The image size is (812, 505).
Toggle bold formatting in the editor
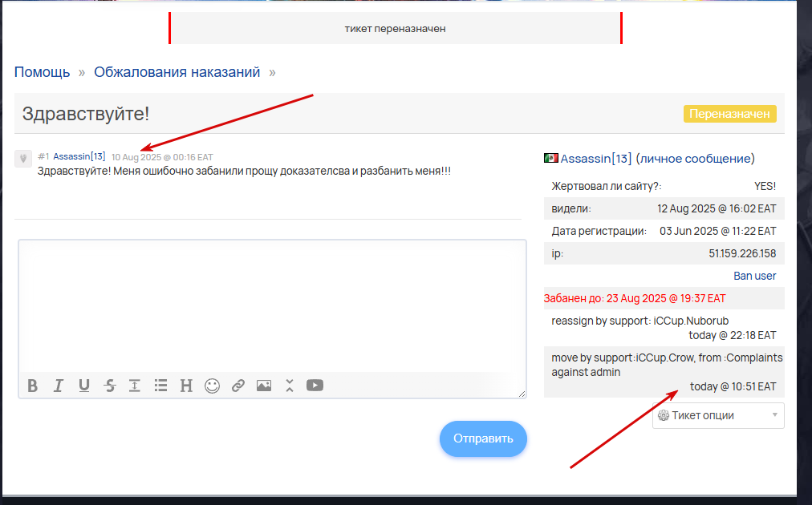(x=33, y=386)
